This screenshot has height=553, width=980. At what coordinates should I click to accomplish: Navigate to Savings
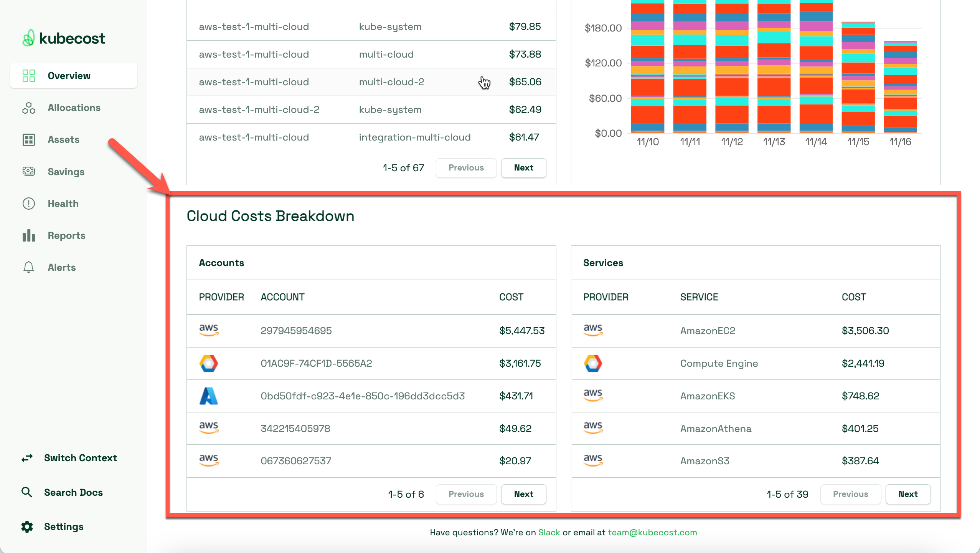tap(74, 172)
